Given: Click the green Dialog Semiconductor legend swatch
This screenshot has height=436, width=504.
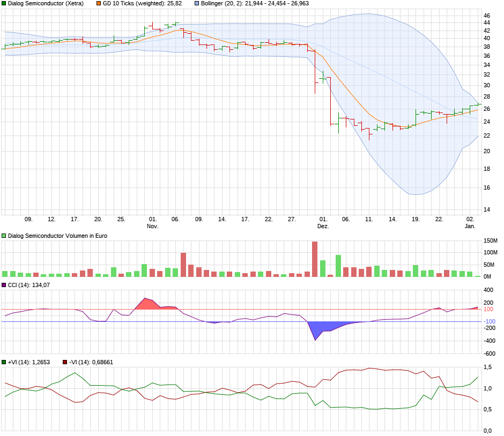Looking at the screenshot, I should (4, 4).
